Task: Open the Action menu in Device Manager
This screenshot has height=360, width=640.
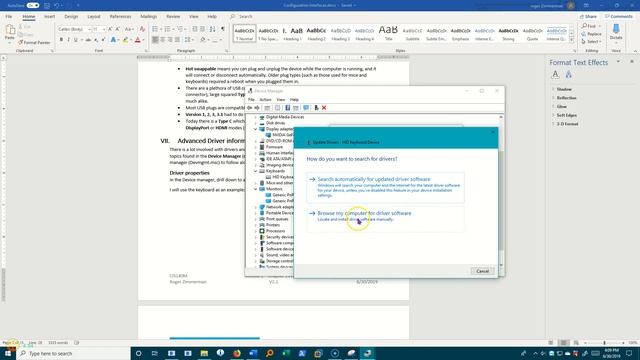Action: [265, 100]
